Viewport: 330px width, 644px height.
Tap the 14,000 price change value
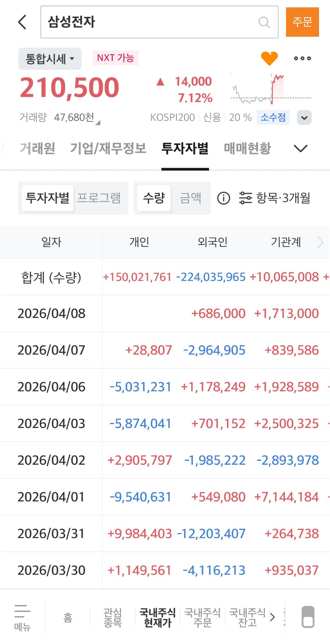click(x=193, y=82)
